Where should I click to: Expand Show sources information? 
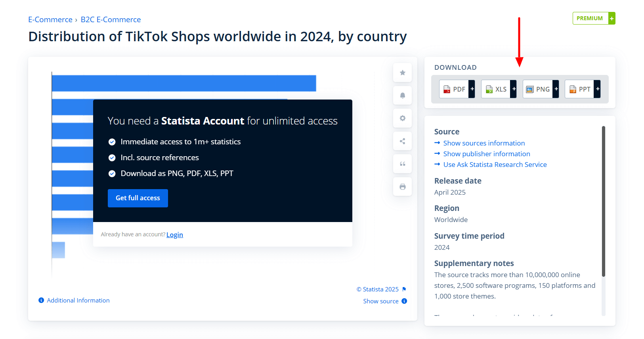(483, 143)
